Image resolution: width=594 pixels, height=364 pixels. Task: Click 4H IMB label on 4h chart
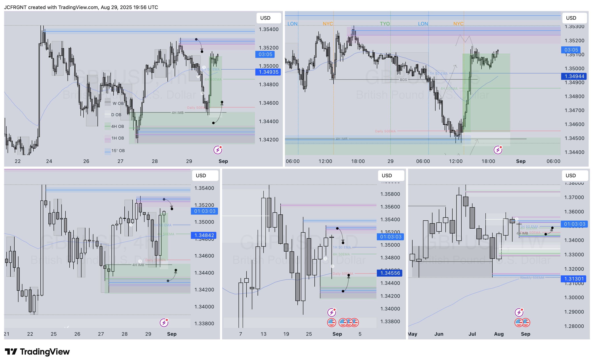pos(138,265)
